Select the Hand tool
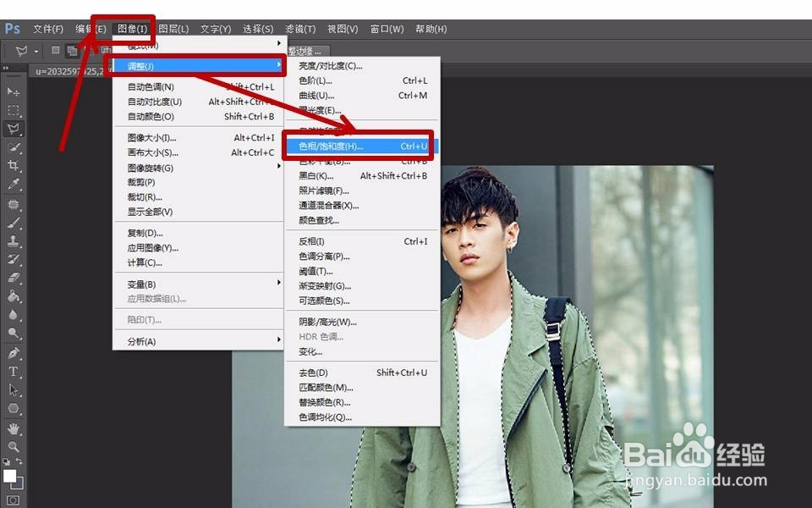 click(13, 428)
